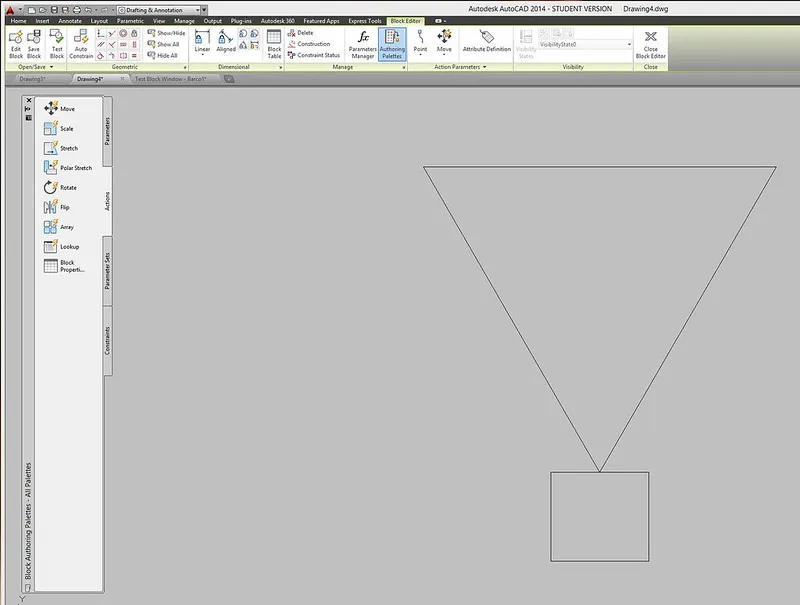The height and width of the screenshot is (605, 800).
Task: Toggle Constraint Status display
Action: point(314,55)
